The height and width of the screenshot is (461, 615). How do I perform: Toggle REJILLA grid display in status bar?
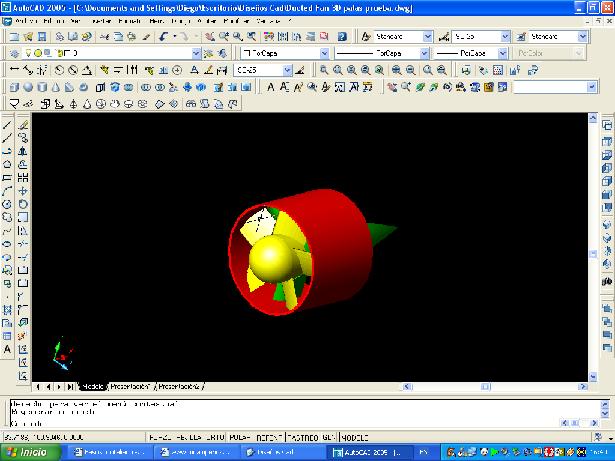pyautogui.click(x=187, y=438)
